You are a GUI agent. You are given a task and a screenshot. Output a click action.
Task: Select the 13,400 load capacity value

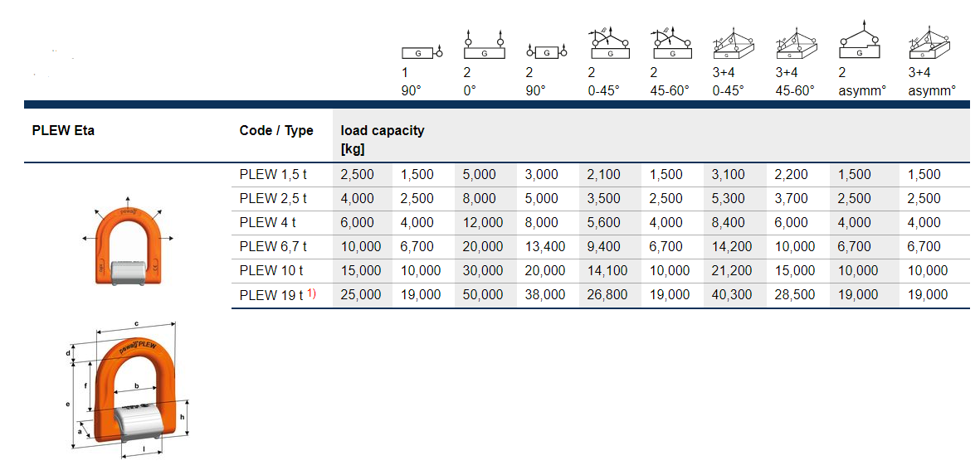[x=545, y=246]
